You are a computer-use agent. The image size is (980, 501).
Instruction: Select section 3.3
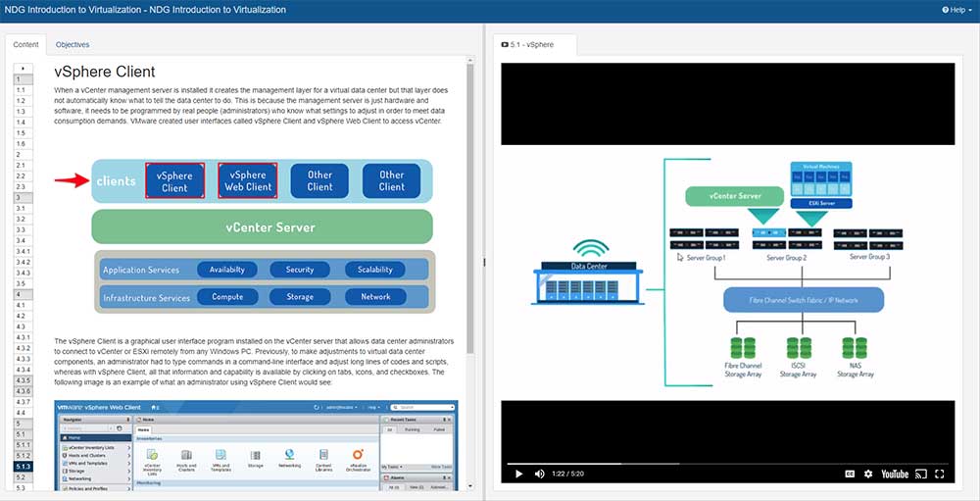24,229
